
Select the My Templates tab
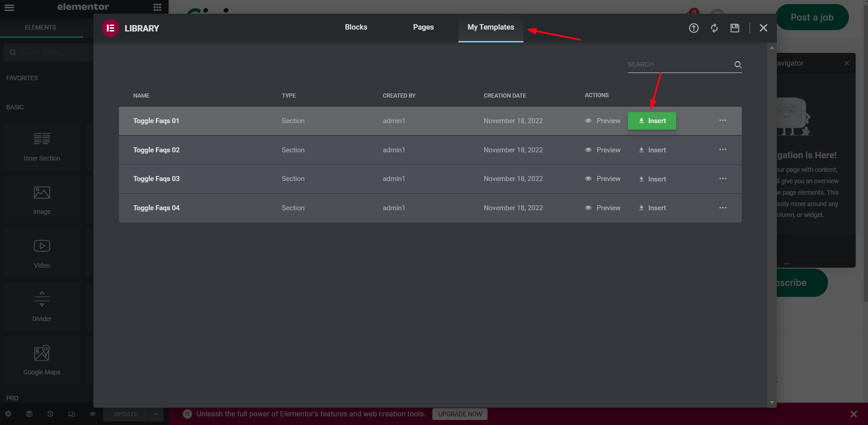pos(490,27)
